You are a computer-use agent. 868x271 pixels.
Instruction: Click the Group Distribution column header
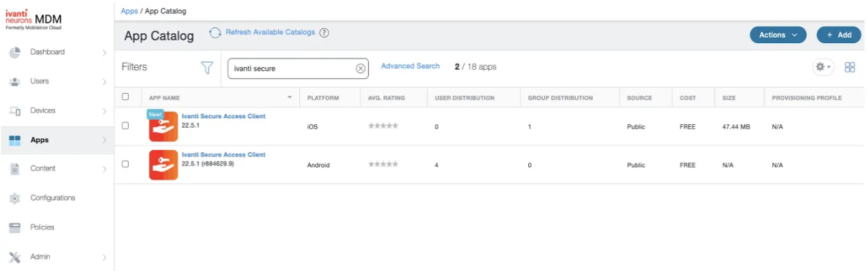pyautogui.click(x=560, y=98)
